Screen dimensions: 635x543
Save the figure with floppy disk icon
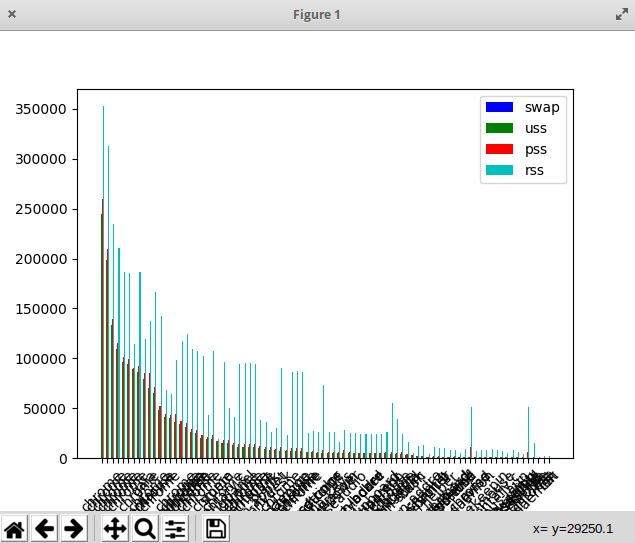tap(216, 528)
